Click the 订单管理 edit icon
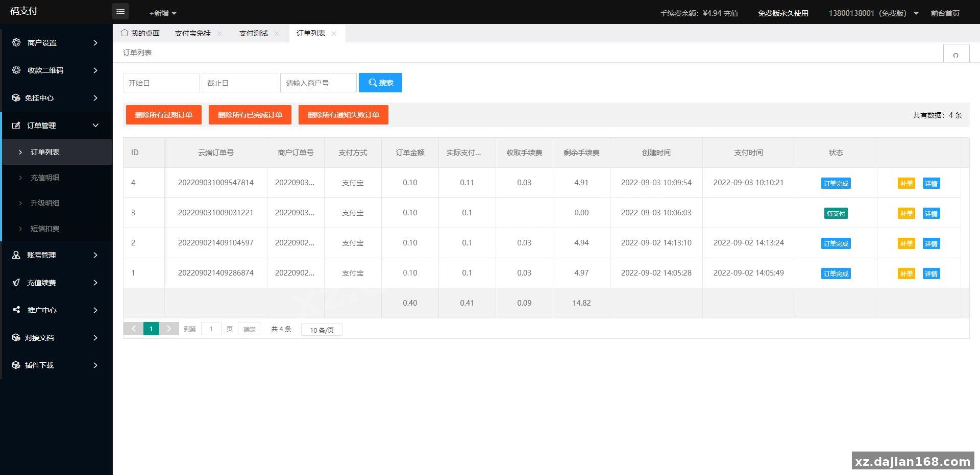The height and width of the screenshot is (475, 980). click(16, 125)
